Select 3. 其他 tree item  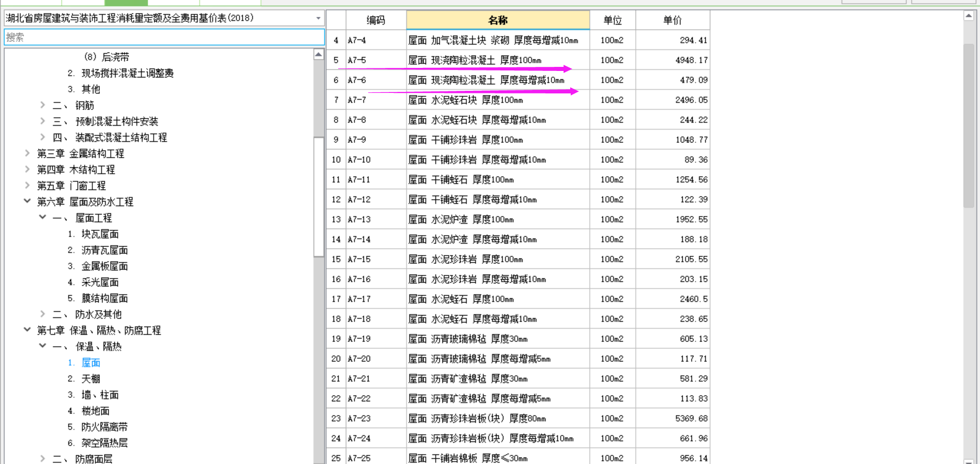tap(84, 89)
